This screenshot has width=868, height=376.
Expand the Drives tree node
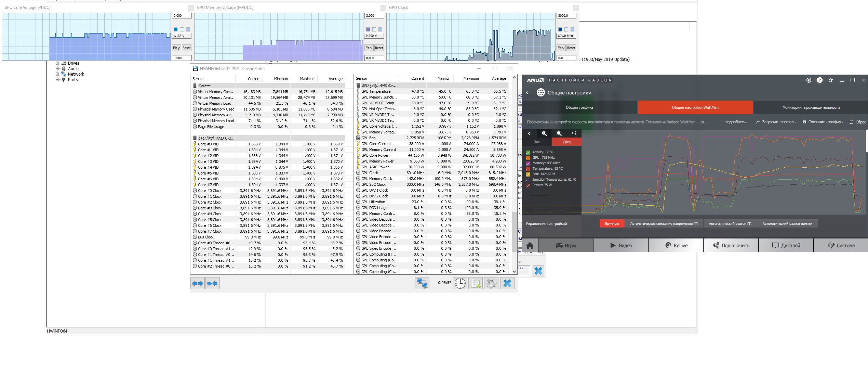[x=57, y=63]
